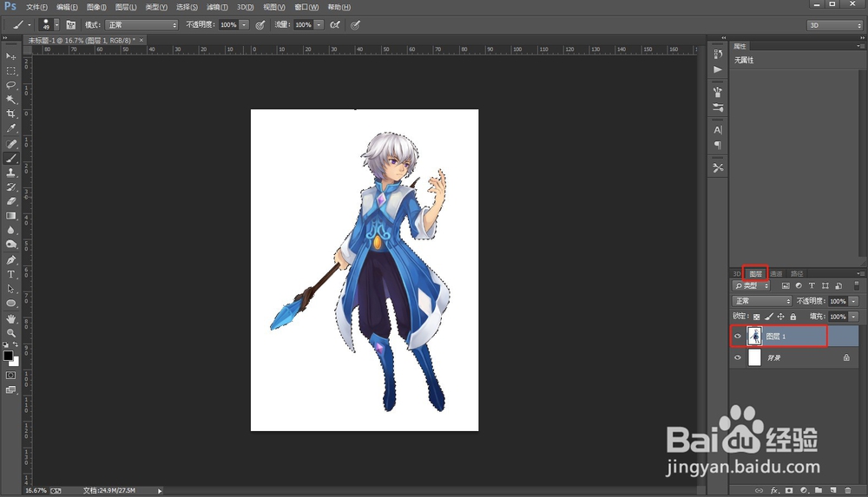The width and height of the screenshot is (868, 497).
Task: Open the layer filter 类型 dropdown
Action: click(x=751, y=285)
